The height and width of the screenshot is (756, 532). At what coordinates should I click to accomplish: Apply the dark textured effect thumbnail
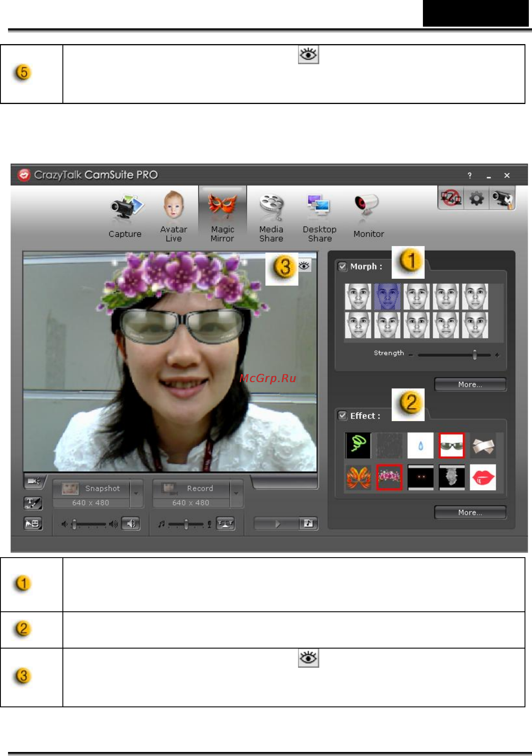389,445
